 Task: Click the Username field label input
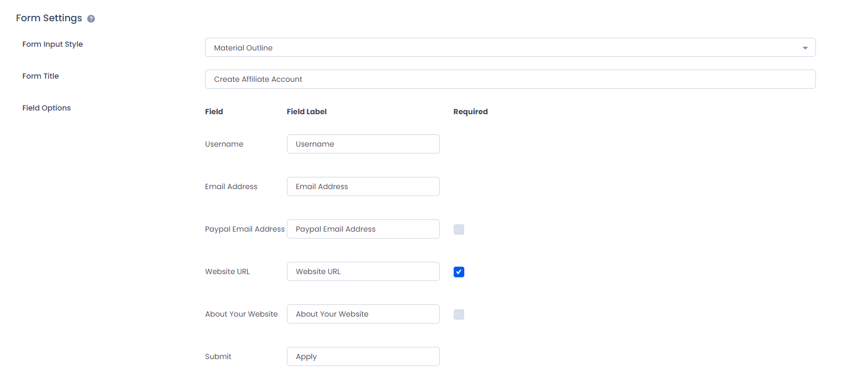coord(363,144)
